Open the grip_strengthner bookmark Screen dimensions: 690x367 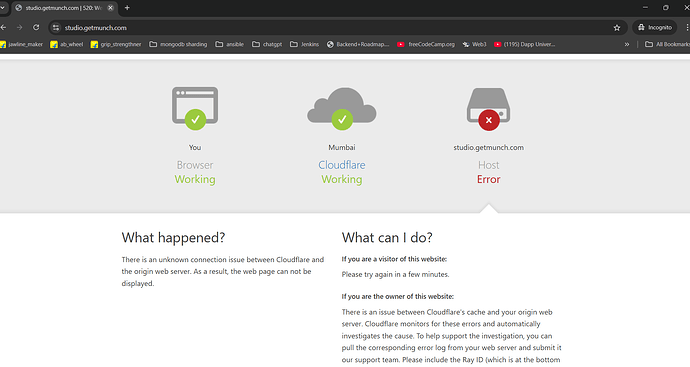tap(116, 44)
